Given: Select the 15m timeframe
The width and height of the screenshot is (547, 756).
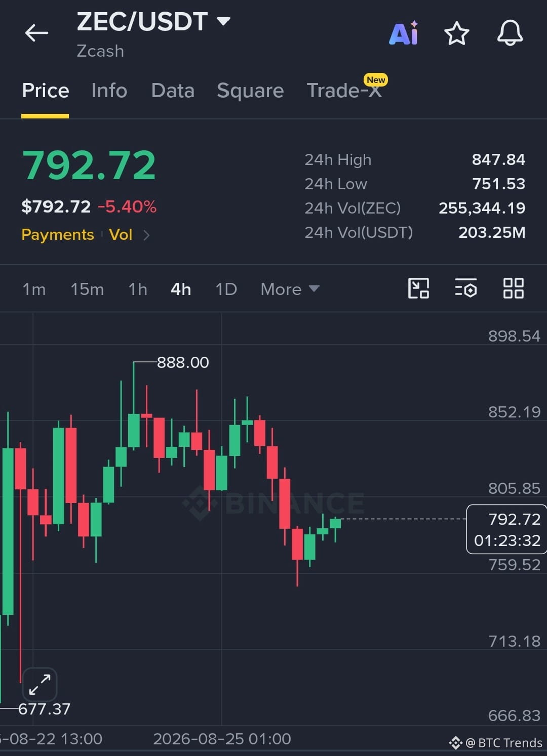Looking at the screenshot, I should click(87, 289).
